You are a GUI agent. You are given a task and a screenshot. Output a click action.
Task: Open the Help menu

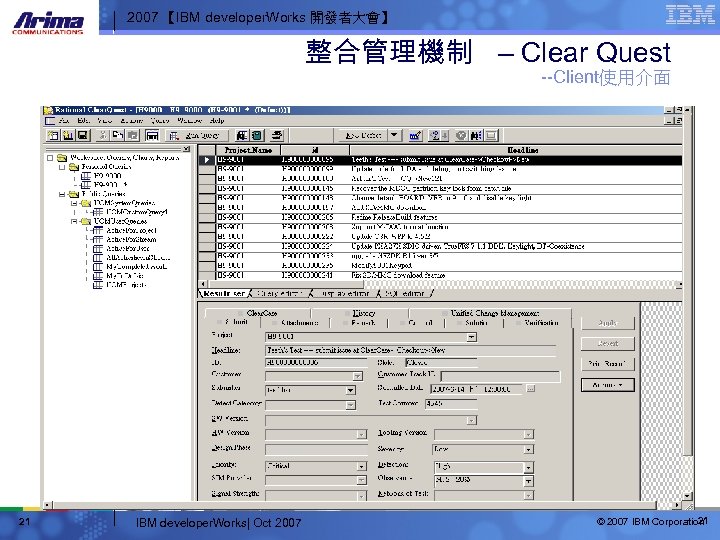point(216,121)
